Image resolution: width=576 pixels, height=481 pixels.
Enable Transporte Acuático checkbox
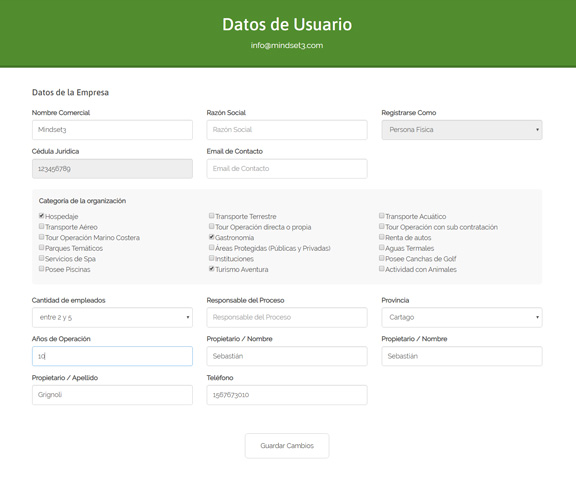382,216
